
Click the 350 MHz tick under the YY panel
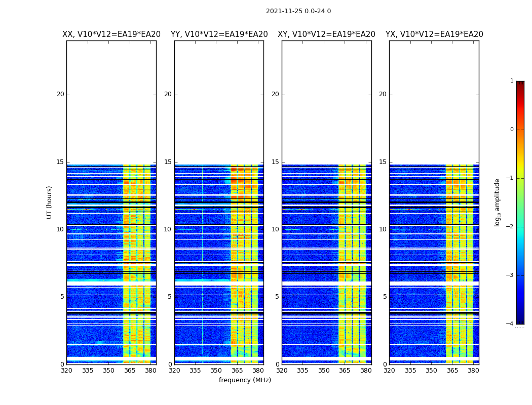(216, 371)
